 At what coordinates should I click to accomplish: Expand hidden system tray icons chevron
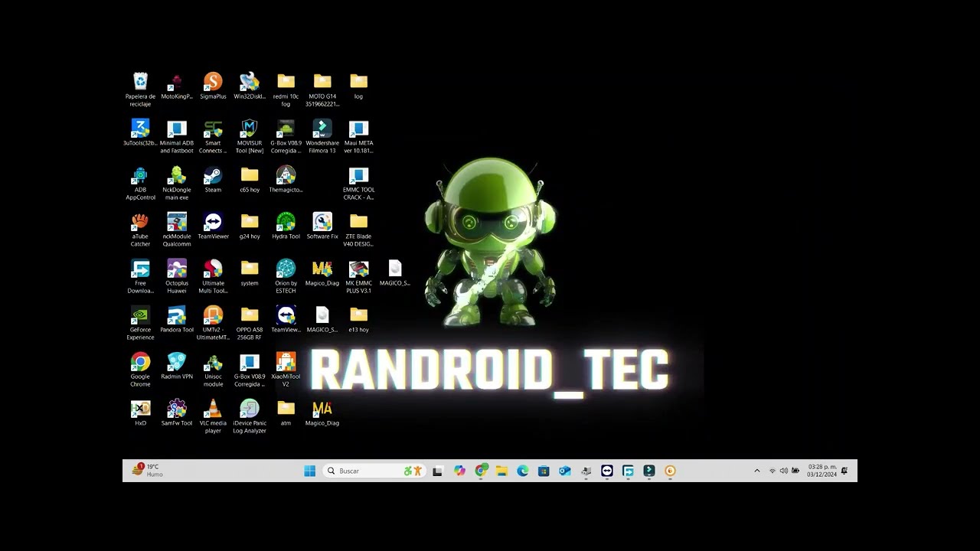click(757, 471)
